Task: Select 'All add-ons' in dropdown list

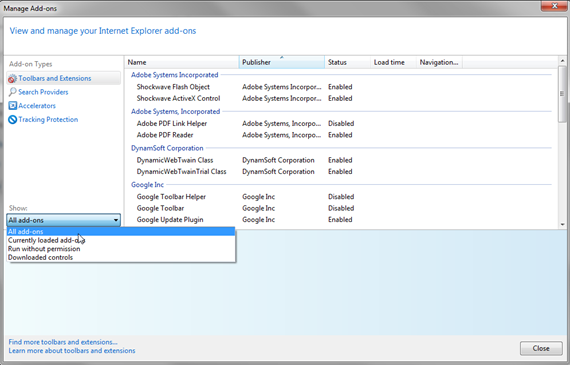Action: [121, 232]
